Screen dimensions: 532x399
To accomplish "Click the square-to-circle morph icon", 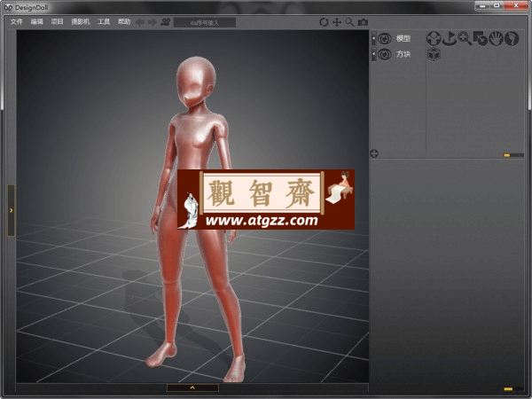I will [481, 38].
